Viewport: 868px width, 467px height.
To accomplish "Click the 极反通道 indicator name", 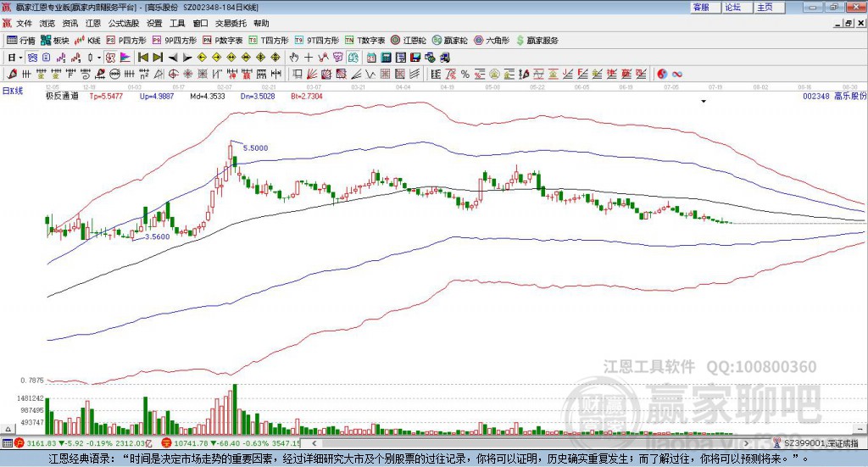I will pos(62,96).
